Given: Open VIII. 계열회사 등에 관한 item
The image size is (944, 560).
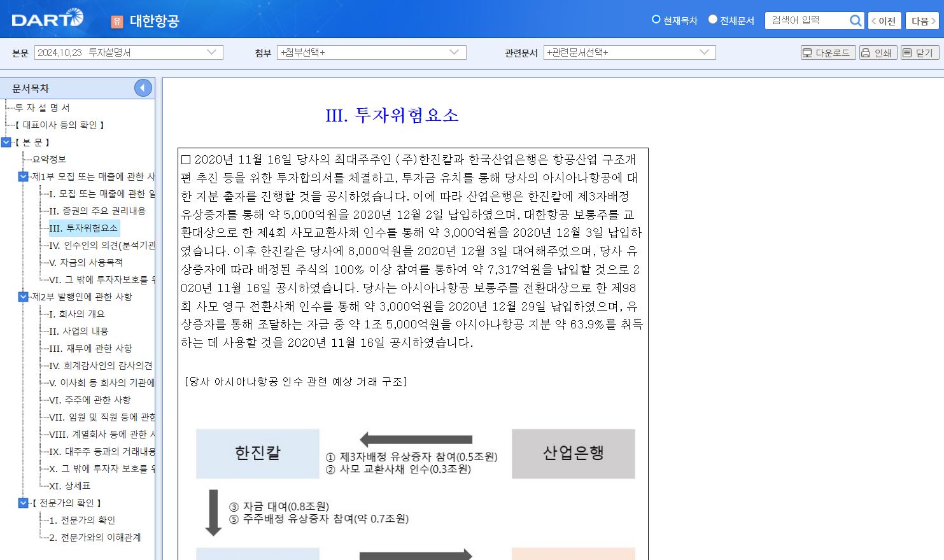Looking at the screenshot, I should tap(101, 434).
